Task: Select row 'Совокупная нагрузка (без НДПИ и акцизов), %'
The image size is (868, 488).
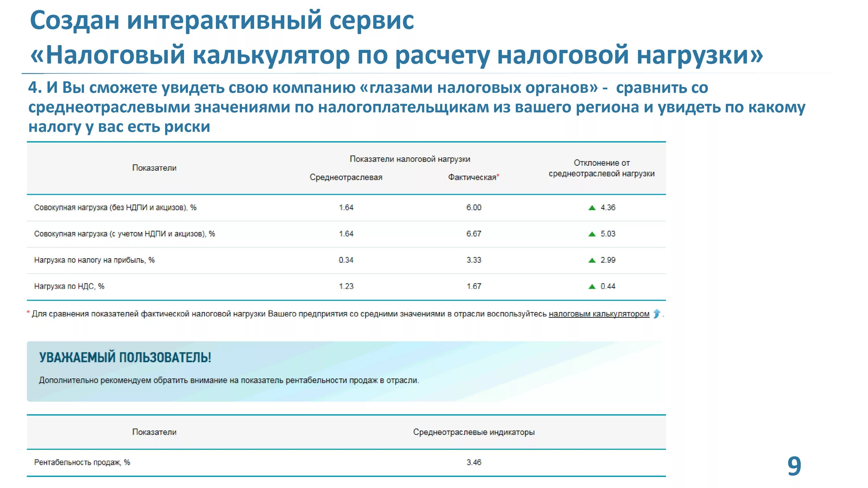Action: coord(346,208)
